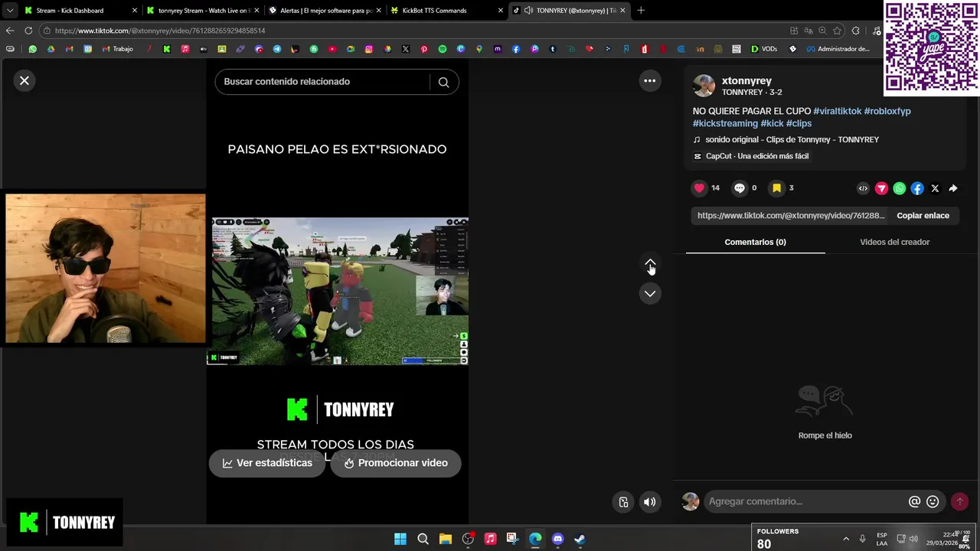Expand the browser tab search dropdown

pos(9,11)
